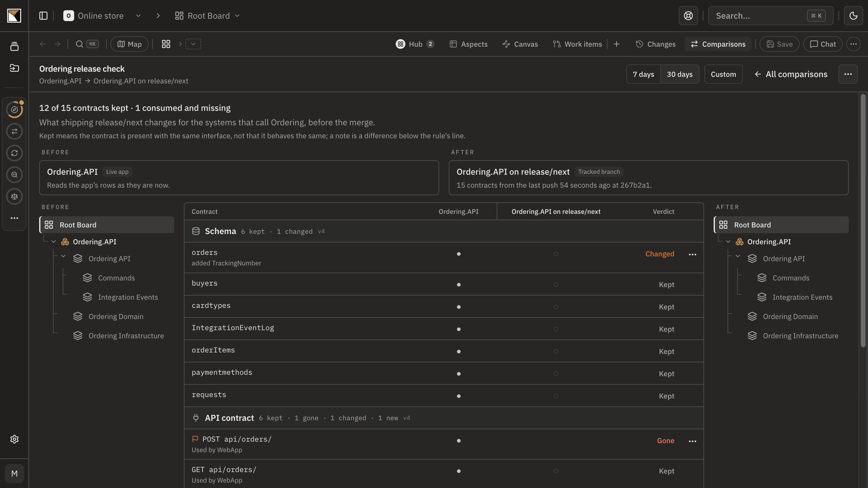
Task: Open the Changes tab
Action: coord(656,44)
